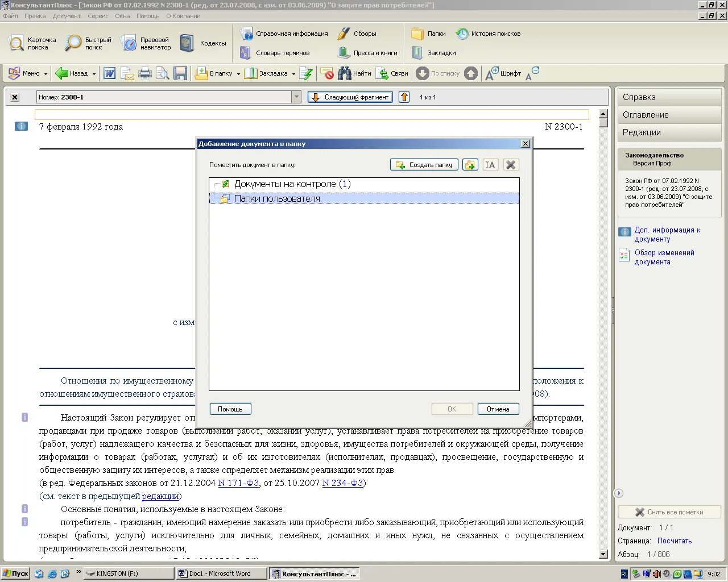Open search field Номер dropdown arrow
This screenshot has width=728, height=582.
(x=296, y=97)
